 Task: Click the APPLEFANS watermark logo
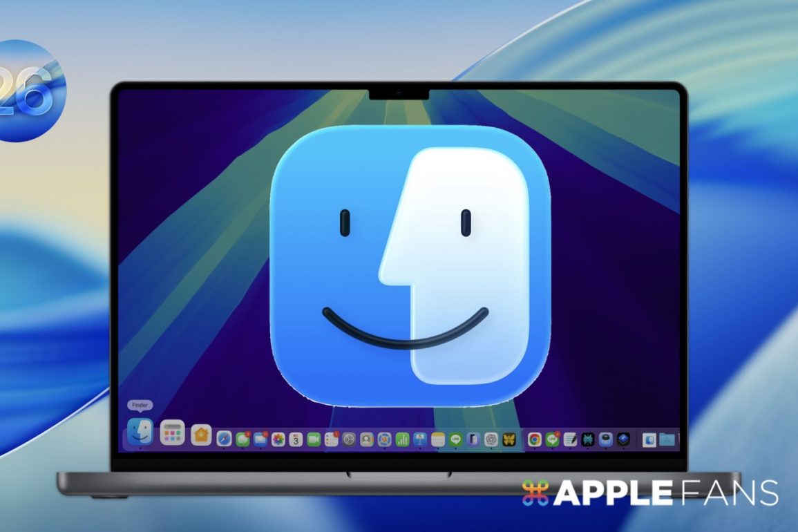[x=650, y=493]
